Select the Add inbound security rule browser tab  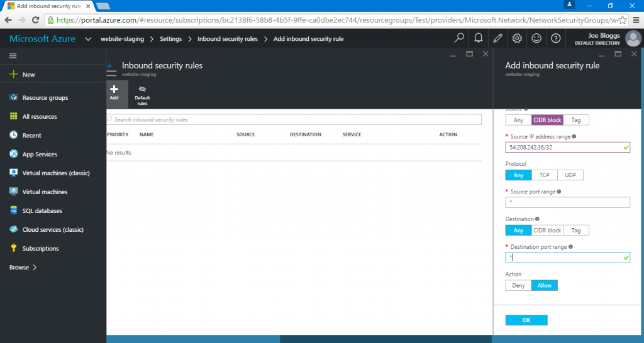point(48,6)
